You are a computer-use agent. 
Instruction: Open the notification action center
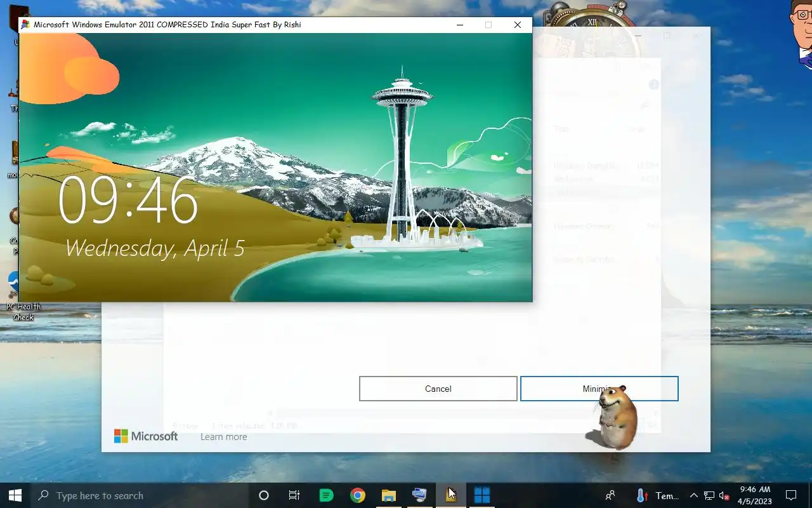[791, 495]
